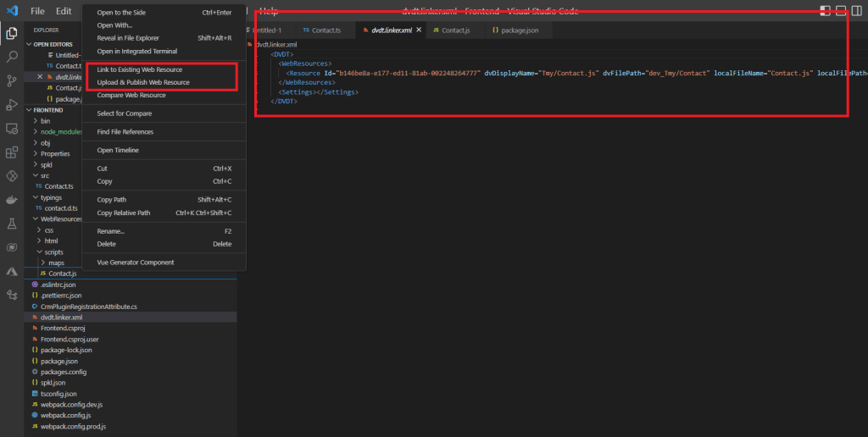Choose Open Timeline
868x437 pixels.
click(164, 151)
